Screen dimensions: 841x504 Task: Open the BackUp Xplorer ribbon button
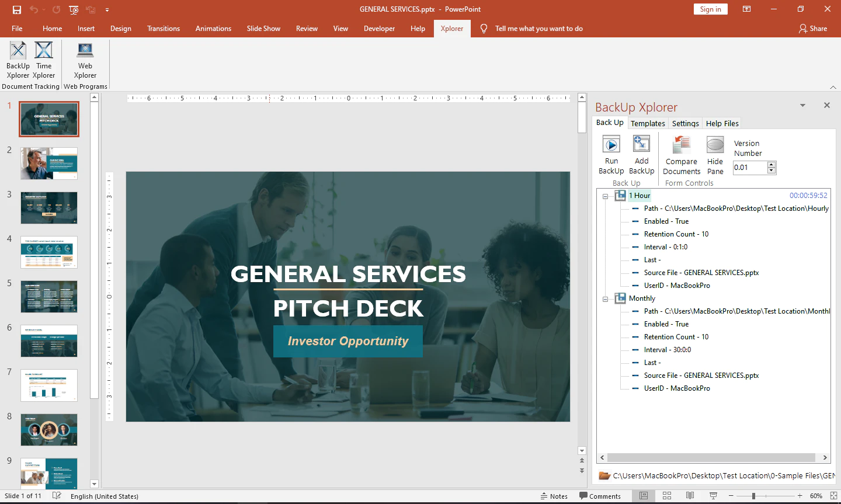[x=18, y=60]
